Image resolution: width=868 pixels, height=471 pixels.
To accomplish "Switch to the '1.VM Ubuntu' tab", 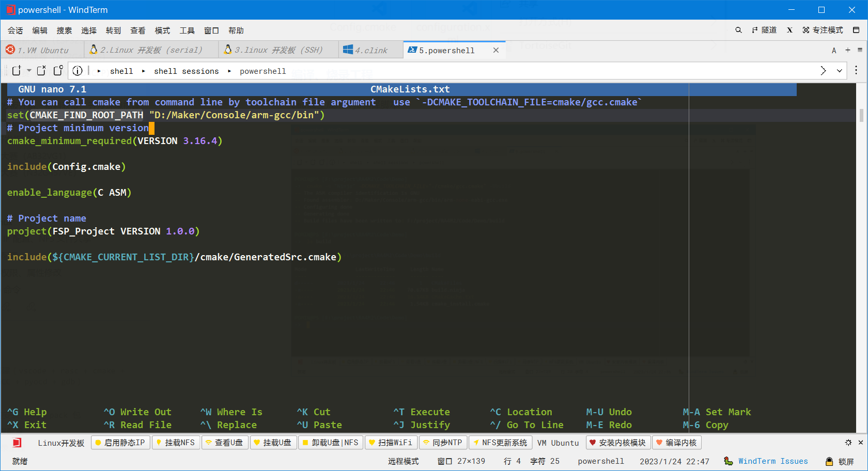I will [x=42, y=50].
